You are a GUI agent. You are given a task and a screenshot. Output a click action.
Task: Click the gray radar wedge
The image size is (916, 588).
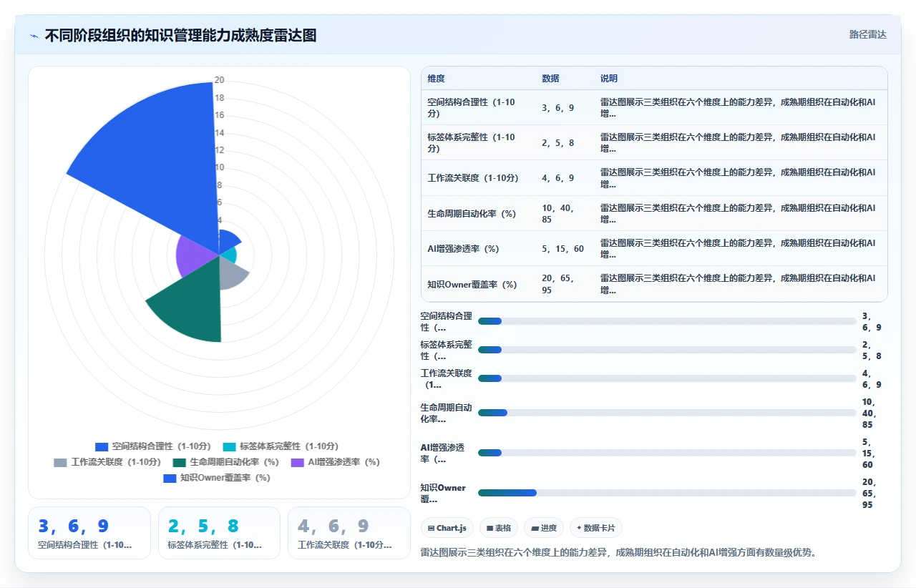click(230, 273)
